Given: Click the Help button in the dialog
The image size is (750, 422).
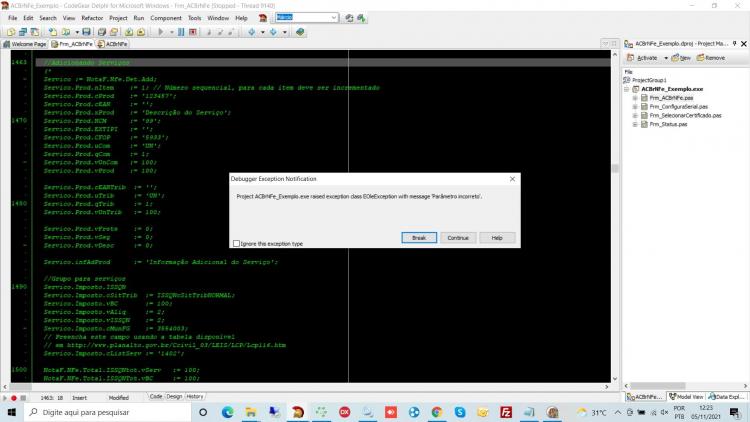Looking at the screenshot, I should (x=497, y=238).
